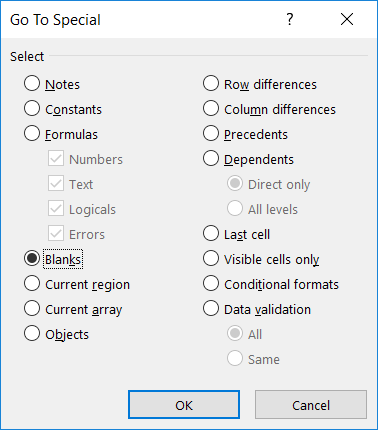Screen dimensions: 378x430
Task: Choose Current region option
Action: [x=32, y=284]
